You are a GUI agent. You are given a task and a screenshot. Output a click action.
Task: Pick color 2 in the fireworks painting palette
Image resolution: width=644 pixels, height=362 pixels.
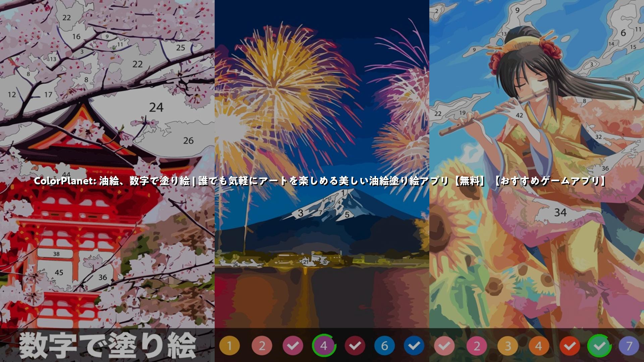pyautogui.click(x=262, y=346)
